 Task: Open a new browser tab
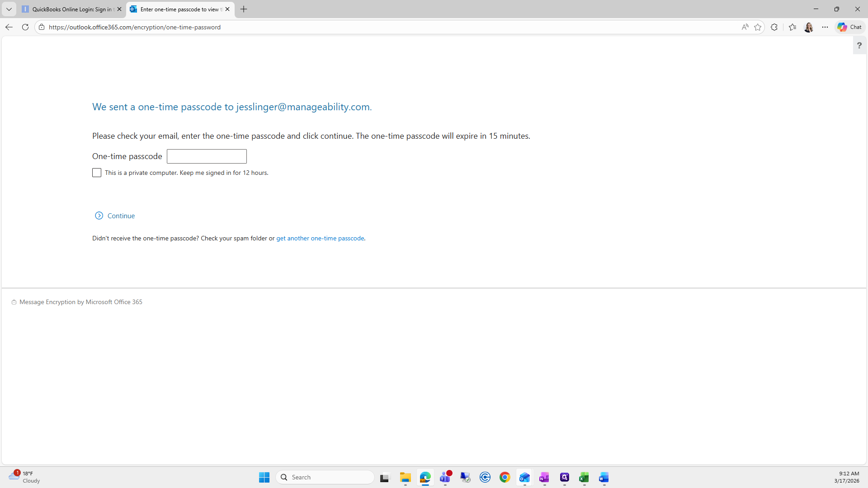244,9
